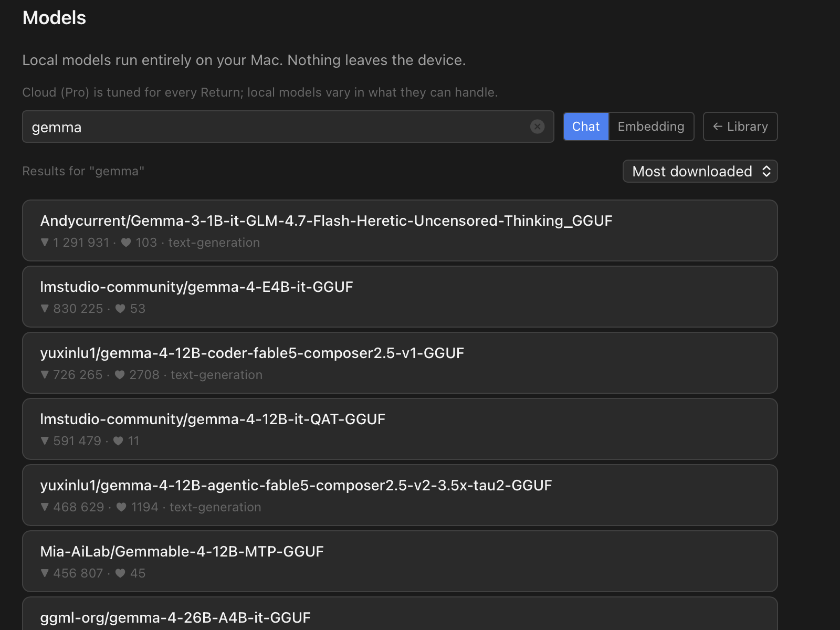Click the Local models description text
The width and height of the screenshot is (840, 630).
(244, 60)
